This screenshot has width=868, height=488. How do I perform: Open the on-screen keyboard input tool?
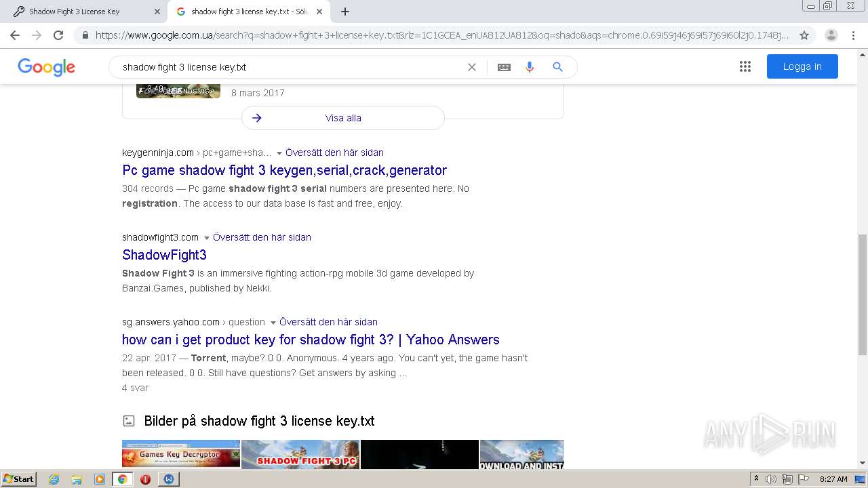click(x=504, y=67)
